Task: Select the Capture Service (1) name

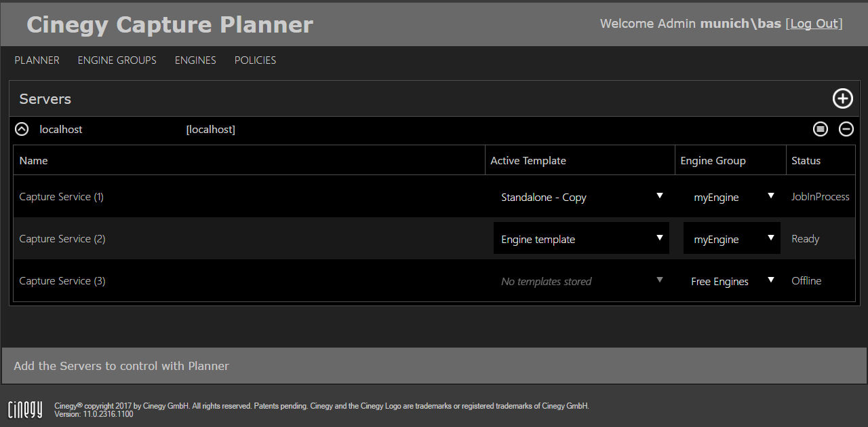Action: tap(62, 197)
